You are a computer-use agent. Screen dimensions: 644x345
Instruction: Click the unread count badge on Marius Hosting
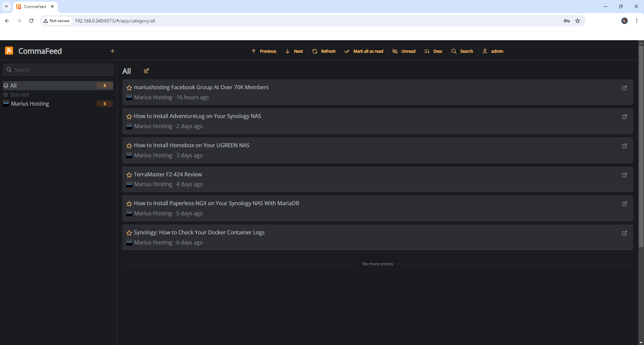click(x=105, y=104)
